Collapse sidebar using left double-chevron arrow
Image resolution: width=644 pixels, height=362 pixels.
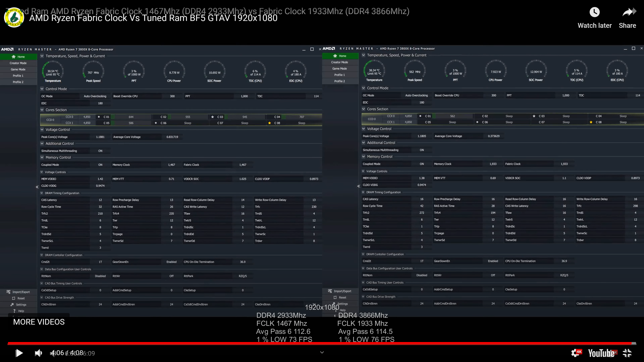pyautogui.click(x=37, y=187)
